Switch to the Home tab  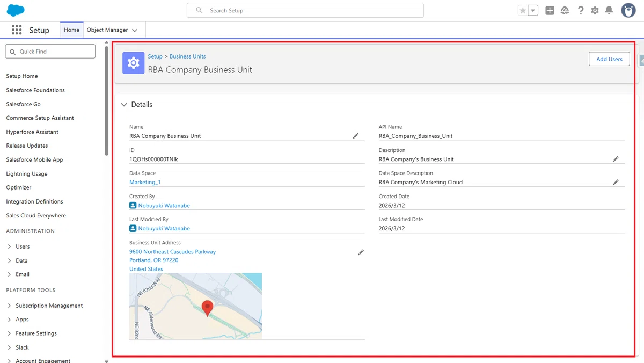[x=71, y=30]
